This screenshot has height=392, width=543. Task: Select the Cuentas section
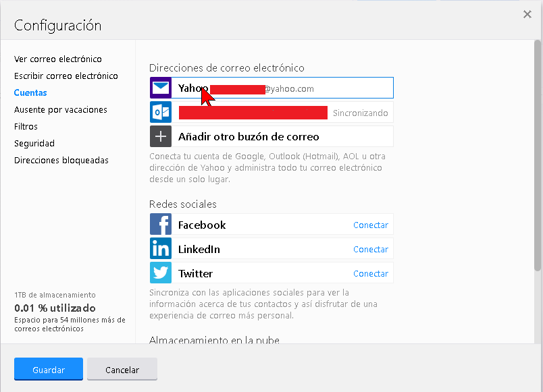pyautogui.click(x=30, y=92)
